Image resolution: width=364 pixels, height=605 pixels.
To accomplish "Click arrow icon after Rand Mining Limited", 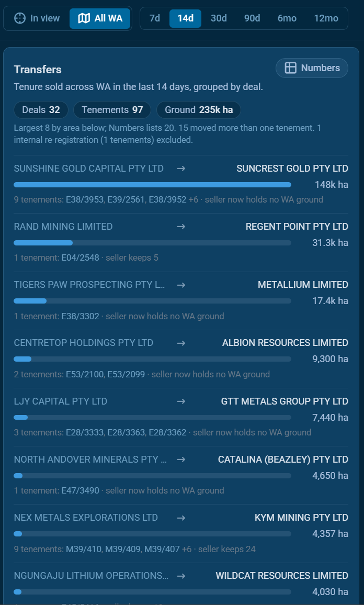I will click(x=181, y=227).
